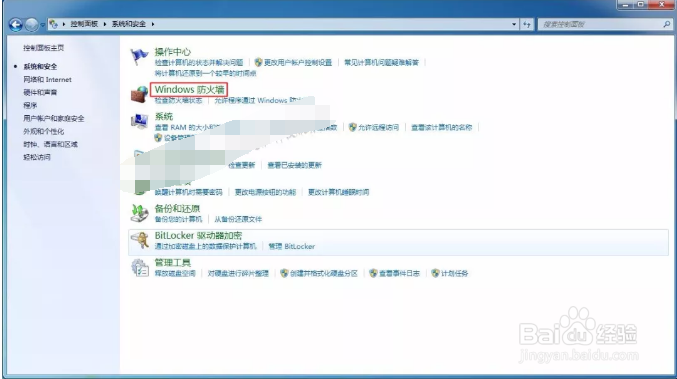Click 查看该计算机的名称 link
Screen dimensions: 677x379
[x=441, y=127]
